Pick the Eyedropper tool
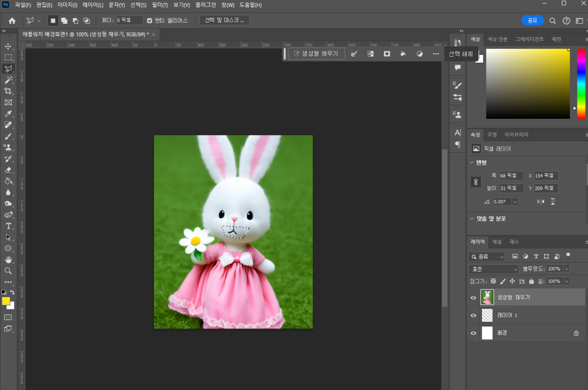The height and width of the screenshot is (390, 588). click(x=9, y=113)
